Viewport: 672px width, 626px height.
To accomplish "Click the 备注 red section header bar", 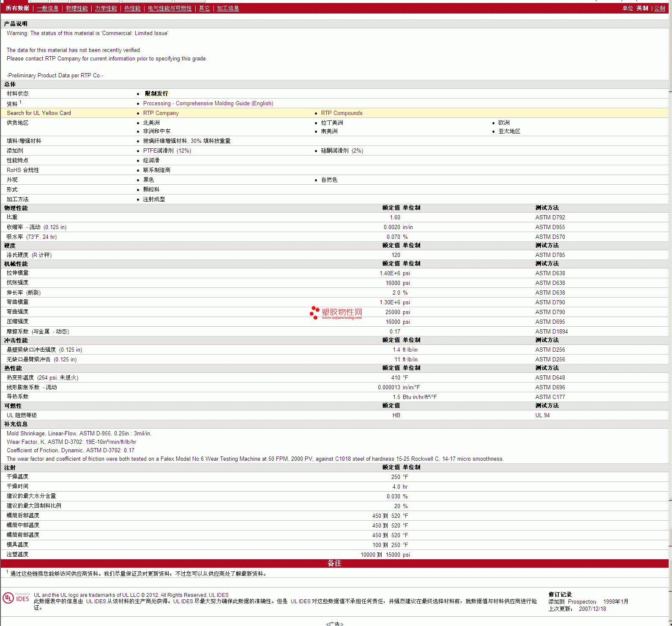I will click(334, 563).
